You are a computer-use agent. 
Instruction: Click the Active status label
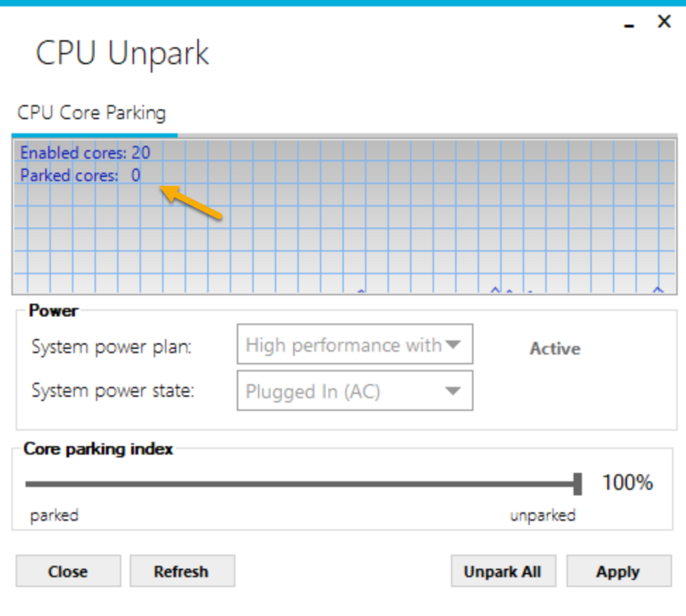pyautogui.click(x=555, y=348)
